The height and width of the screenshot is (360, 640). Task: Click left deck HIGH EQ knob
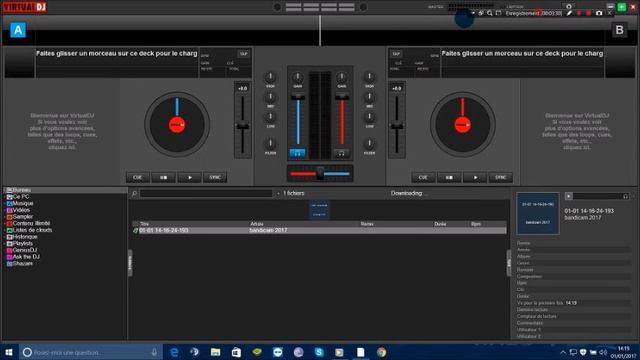pyautogui.click(x=270, y=77)
